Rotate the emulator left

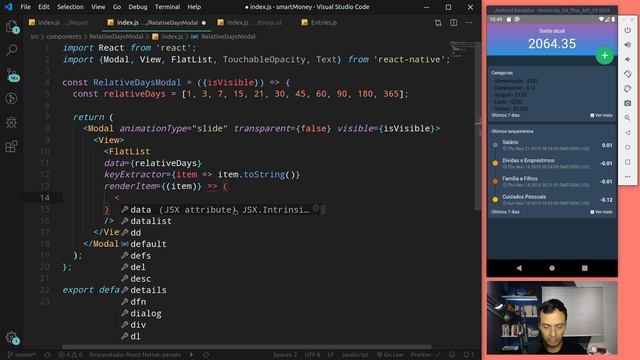[628, 74]
